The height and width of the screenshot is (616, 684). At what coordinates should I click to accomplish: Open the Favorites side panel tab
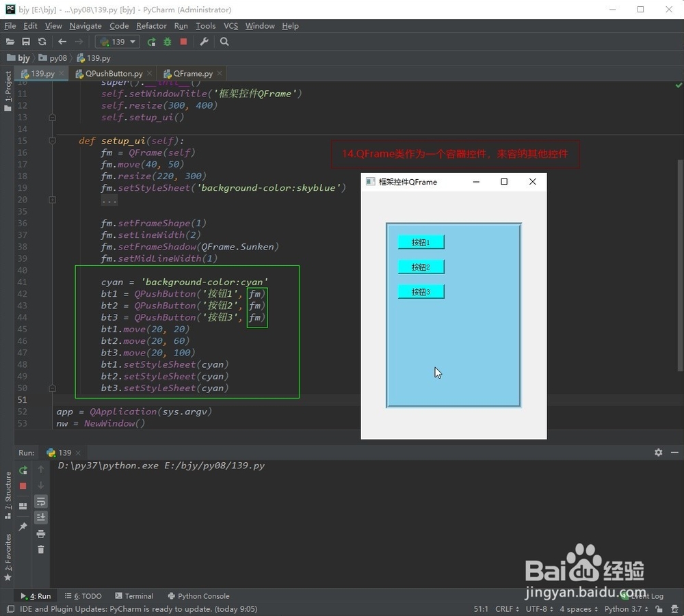point(8,558)
